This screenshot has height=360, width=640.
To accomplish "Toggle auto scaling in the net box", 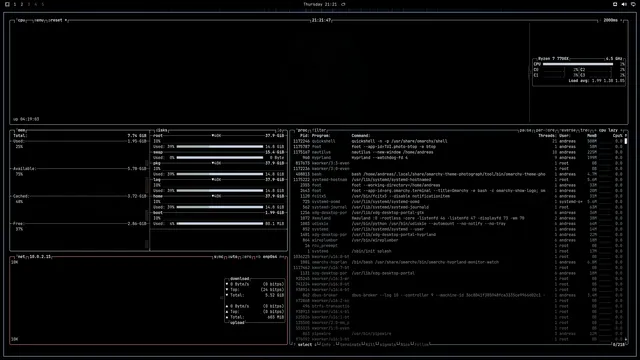I will click(x=233, y=257).
